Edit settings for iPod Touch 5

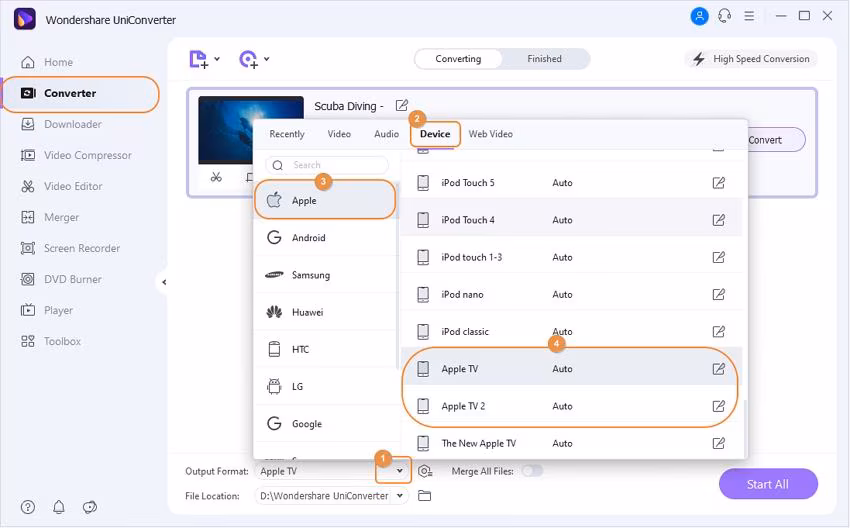coord(718,183)
